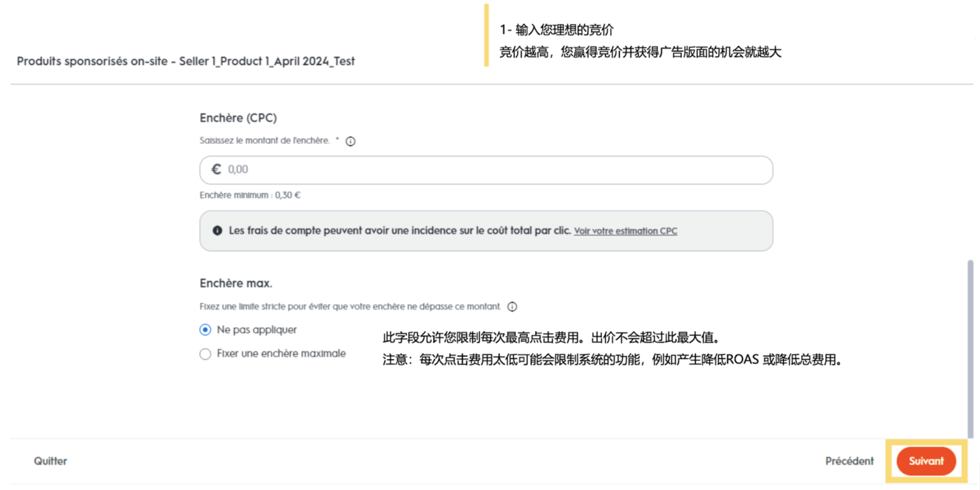Click the euro symbol in bid field

pos(216,169)
